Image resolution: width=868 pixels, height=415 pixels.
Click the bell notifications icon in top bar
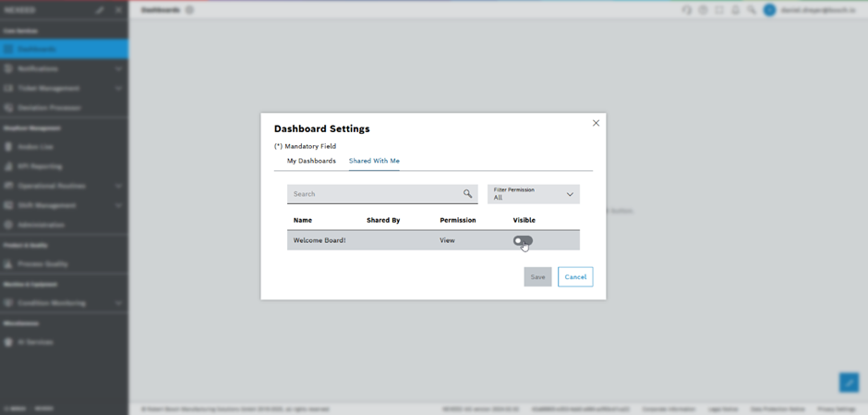[x=735, y=10]
